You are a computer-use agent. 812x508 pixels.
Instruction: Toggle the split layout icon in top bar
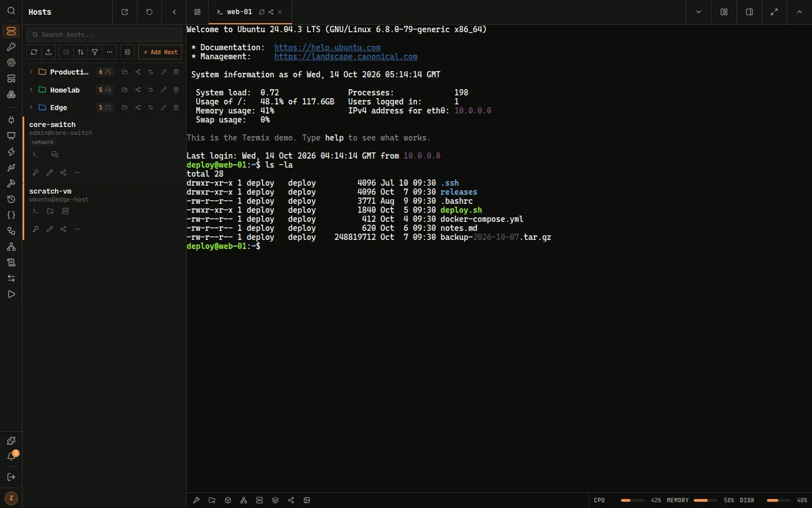(x=724, y=12)
